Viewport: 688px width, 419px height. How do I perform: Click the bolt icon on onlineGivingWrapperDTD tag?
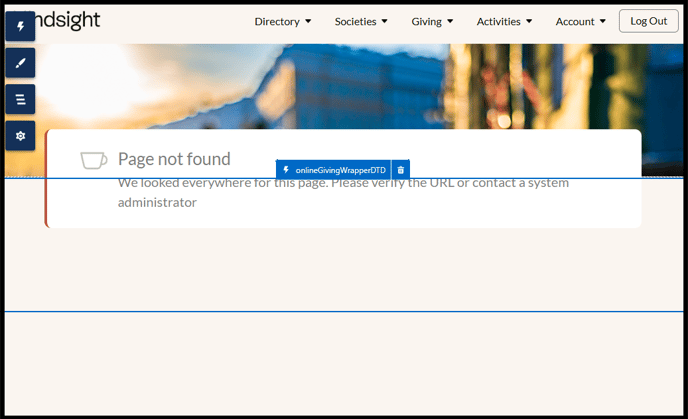tap(286, 171)
